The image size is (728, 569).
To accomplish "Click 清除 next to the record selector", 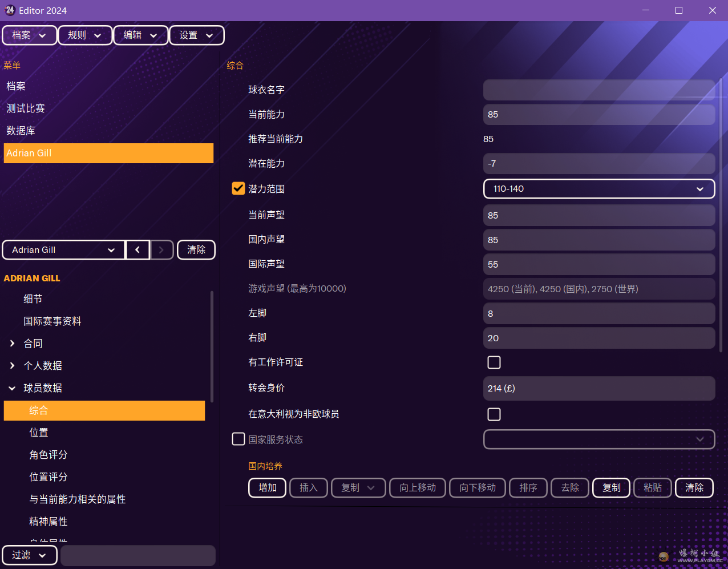I will click(196, 250).
